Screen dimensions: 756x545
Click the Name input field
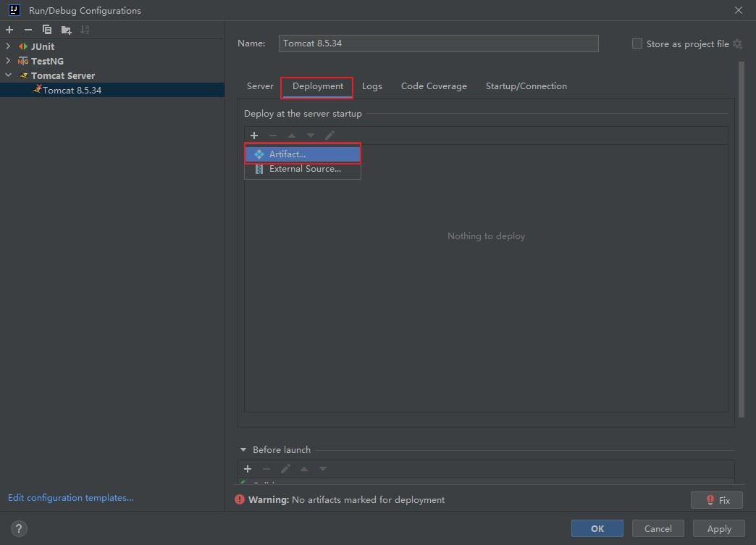pyautogui.click(x=439, y=43)
